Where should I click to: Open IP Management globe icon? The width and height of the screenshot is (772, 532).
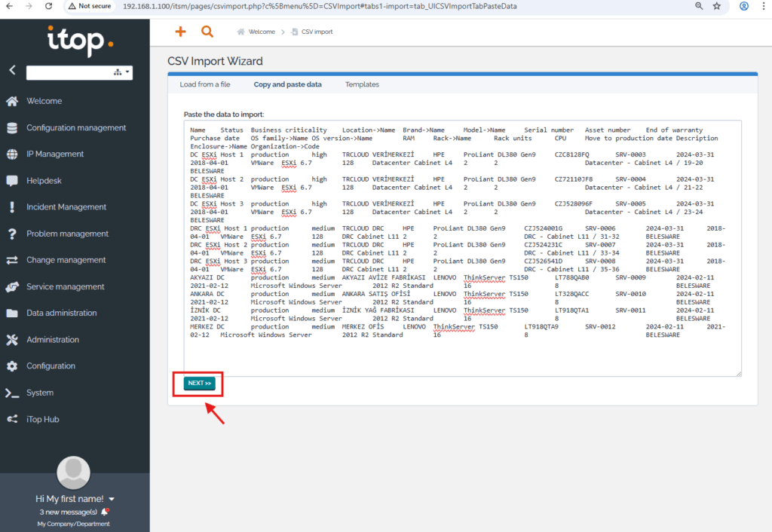12,154
